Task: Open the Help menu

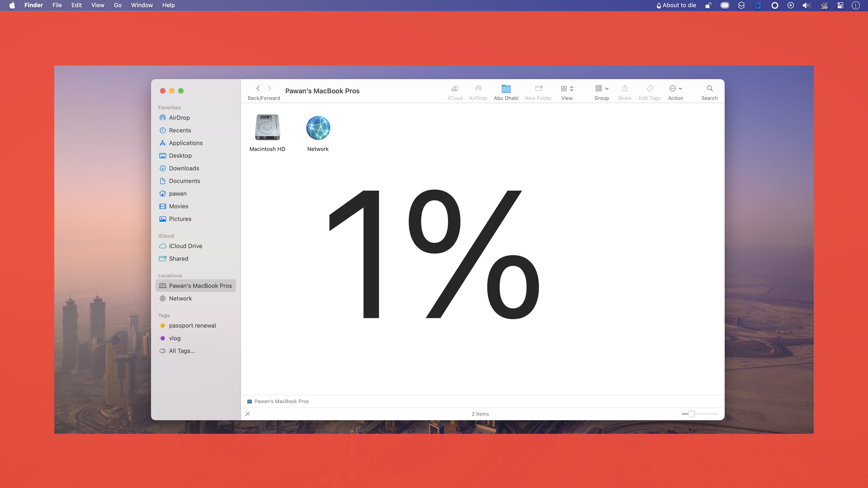Action: (168, 5)
